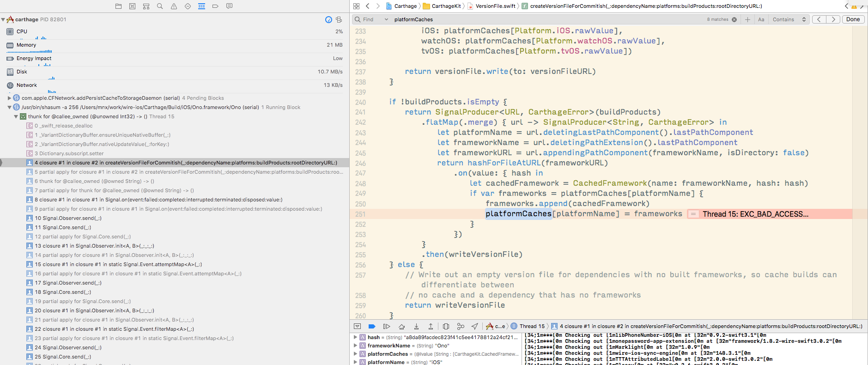Click the carthage process in debug bar
The width and height of the screenshot is (868, 365).
pyautogui.click(x=496, y=326)
